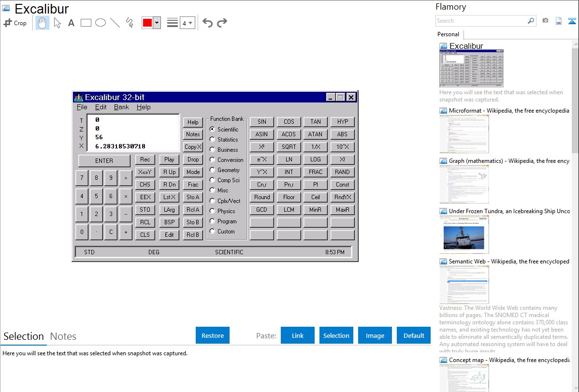Select the Geometry function bank radio button
Screen dimensions: 579x392
(x=212, y=170)
